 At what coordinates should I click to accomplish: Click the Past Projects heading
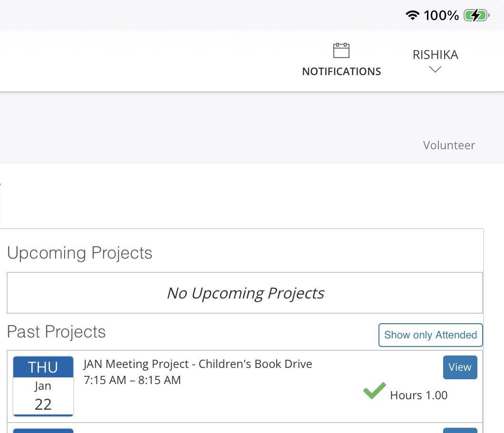click(56, 332)
